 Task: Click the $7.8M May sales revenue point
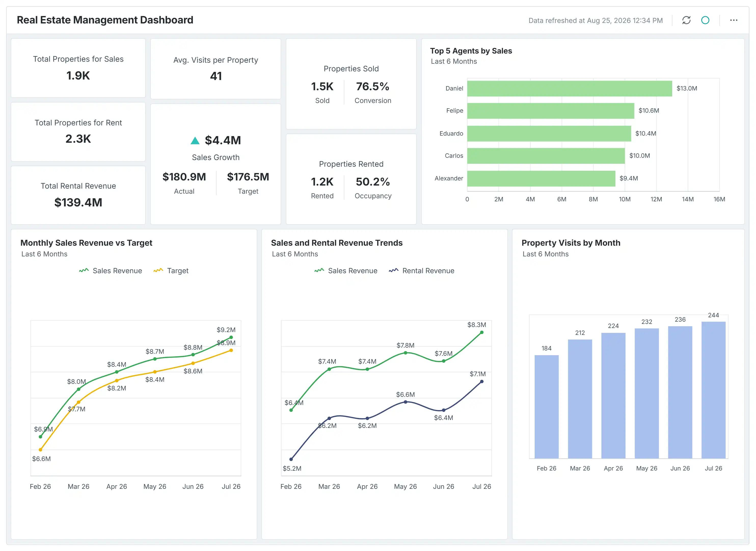(405, 353)
